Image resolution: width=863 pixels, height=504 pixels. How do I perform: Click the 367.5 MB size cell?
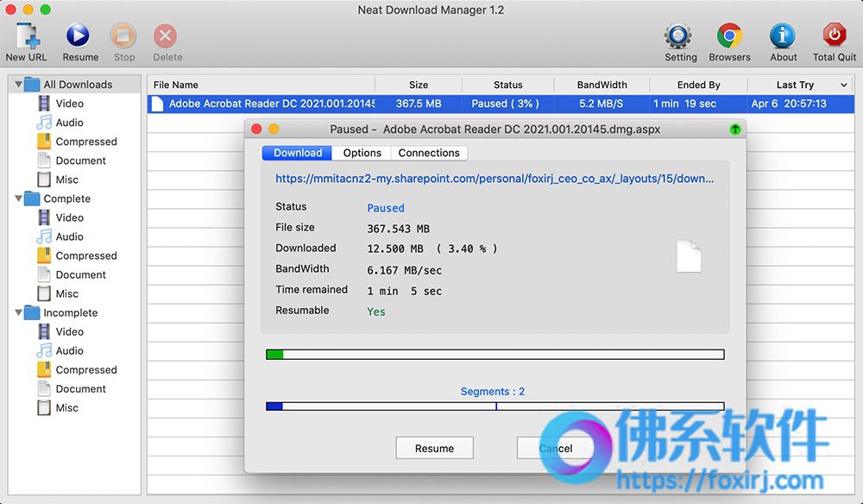coord(419,104)
